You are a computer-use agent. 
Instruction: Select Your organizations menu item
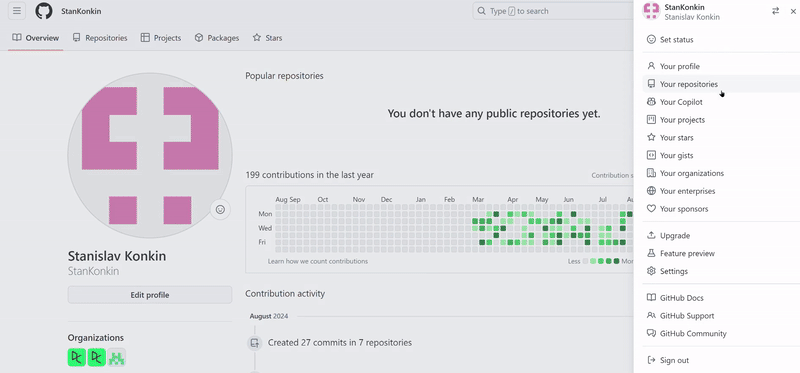720,173
